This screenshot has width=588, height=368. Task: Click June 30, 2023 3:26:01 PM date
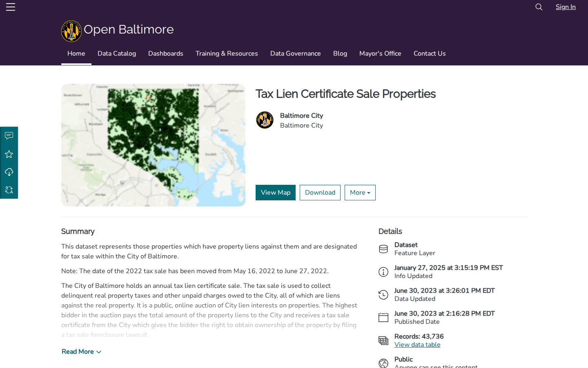(445, 291)
